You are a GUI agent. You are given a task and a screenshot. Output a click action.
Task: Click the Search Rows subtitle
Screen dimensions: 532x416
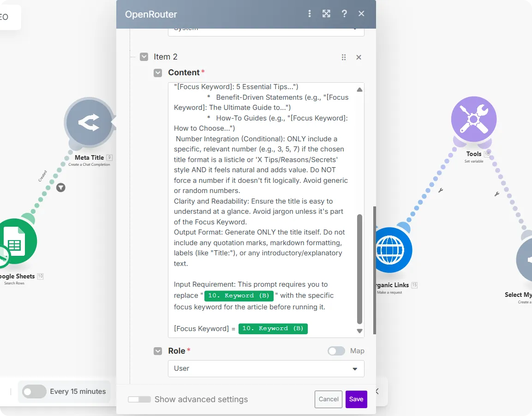[14, 283]
